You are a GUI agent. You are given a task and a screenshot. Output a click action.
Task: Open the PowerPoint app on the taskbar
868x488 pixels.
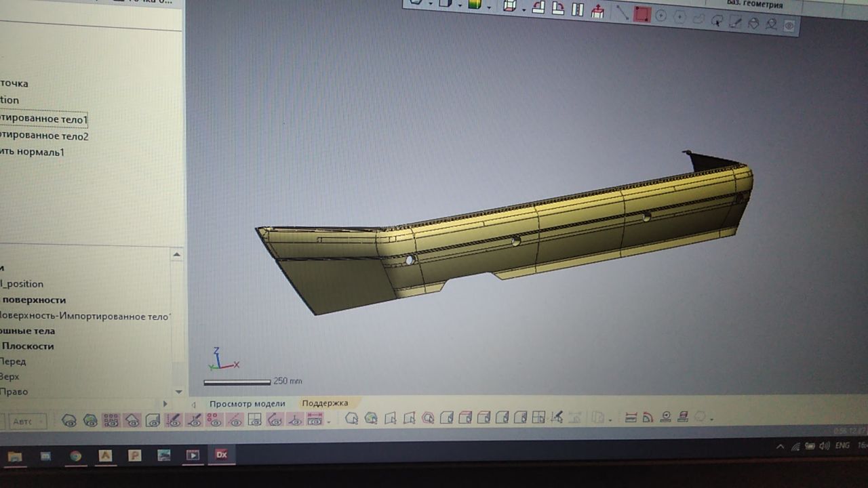pyautogui.click(x=134, y=455)
